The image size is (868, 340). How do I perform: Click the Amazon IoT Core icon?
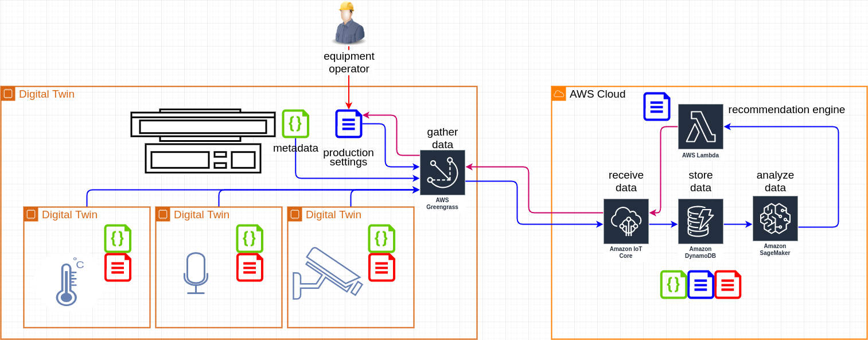[626, 221]
